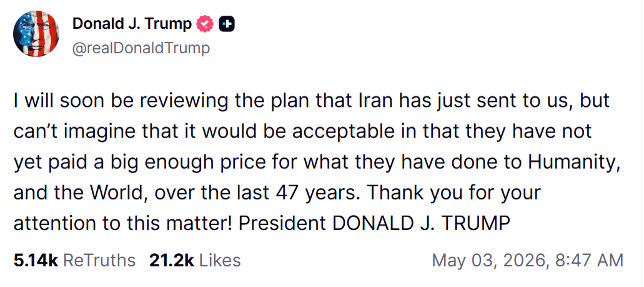This screenshot has height=287, width=644.
Task: Click the President DONALD J. TRUMP signature
Action: coord(374,223)
